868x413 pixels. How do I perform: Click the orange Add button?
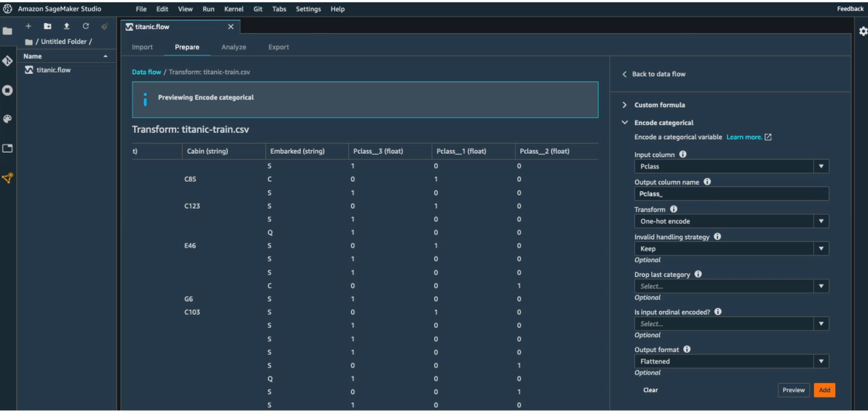[824, 390]
